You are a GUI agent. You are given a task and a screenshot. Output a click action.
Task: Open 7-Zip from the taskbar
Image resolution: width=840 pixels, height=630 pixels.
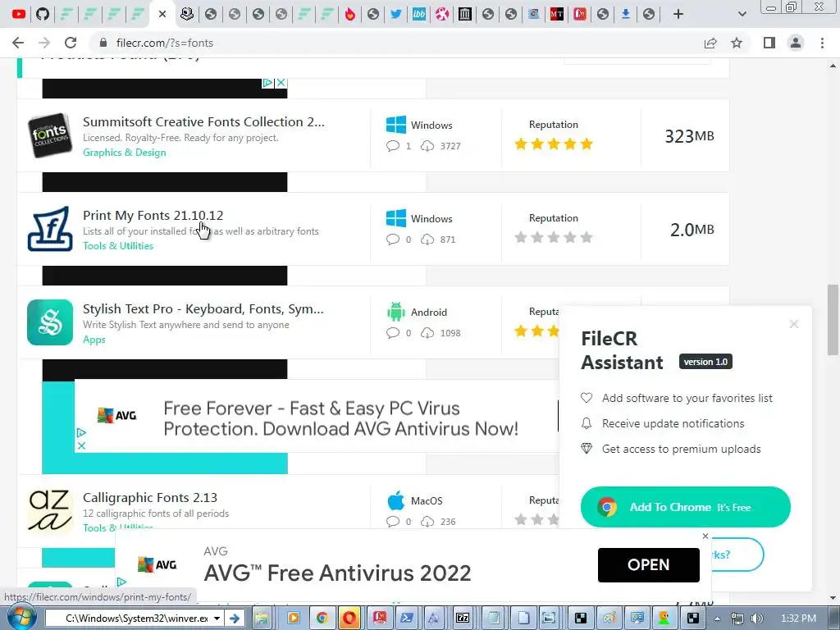463,619
